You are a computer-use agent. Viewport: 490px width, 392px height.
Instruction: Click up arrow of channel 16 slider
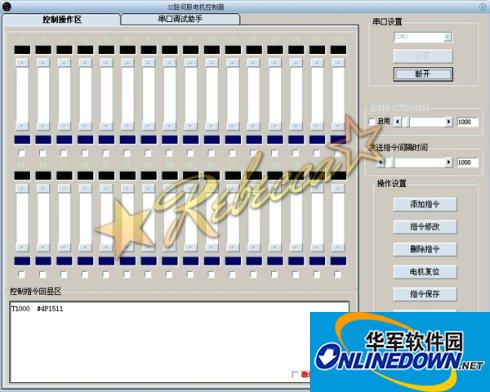(x=338, y=63)
